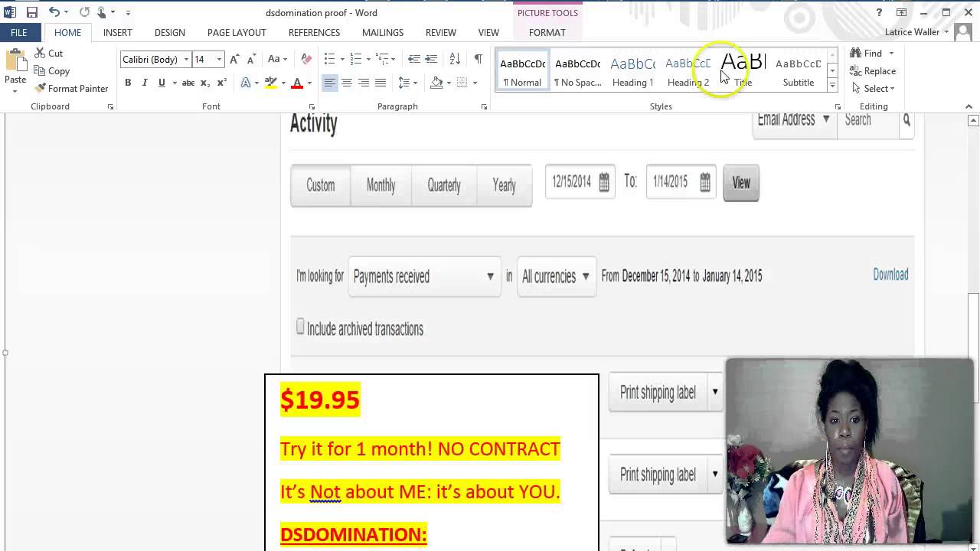Viewport: 980px width, 551px height.
Task: Open calendar picker for 12/15/2014 date
Action: pos(604,182)
